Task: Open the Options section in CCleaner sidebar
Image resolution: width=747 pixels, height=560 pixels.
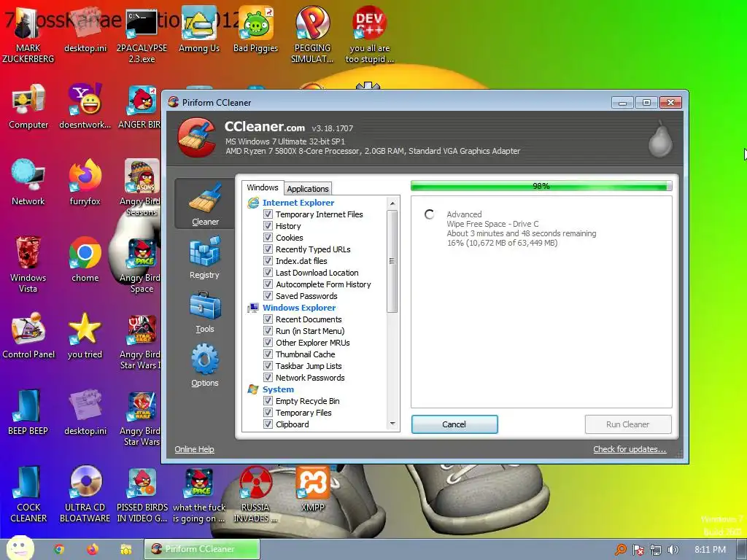Action: pos(205,365)
